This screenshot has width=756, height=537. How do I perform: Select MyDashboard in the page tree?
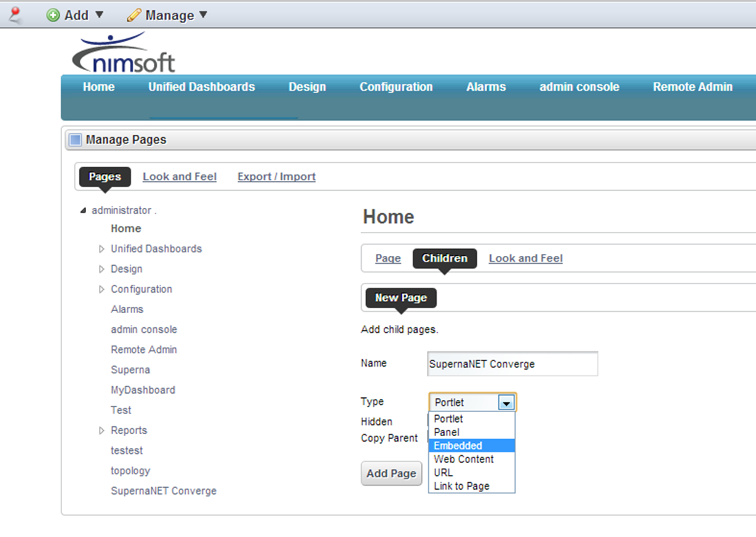click(143, 391)
